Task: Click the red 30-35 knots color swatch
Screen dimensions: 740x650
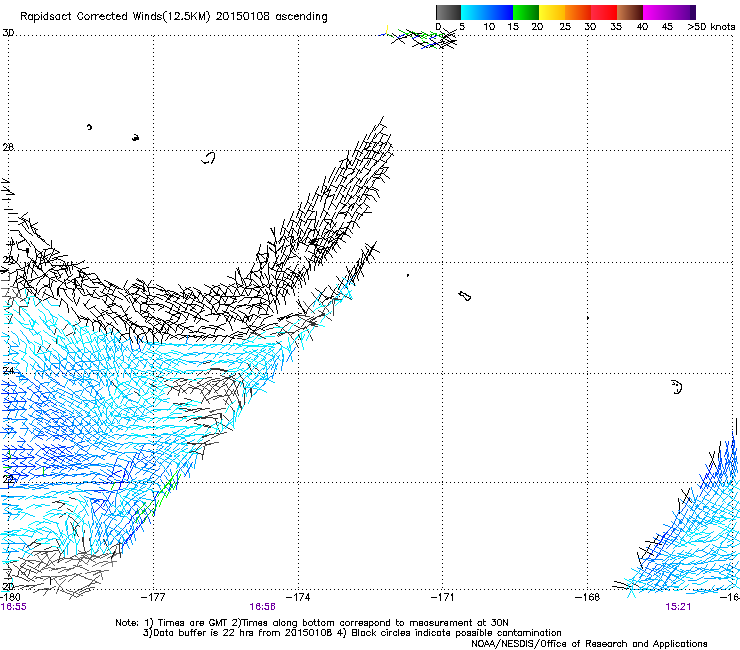Action: coord(604,12)
